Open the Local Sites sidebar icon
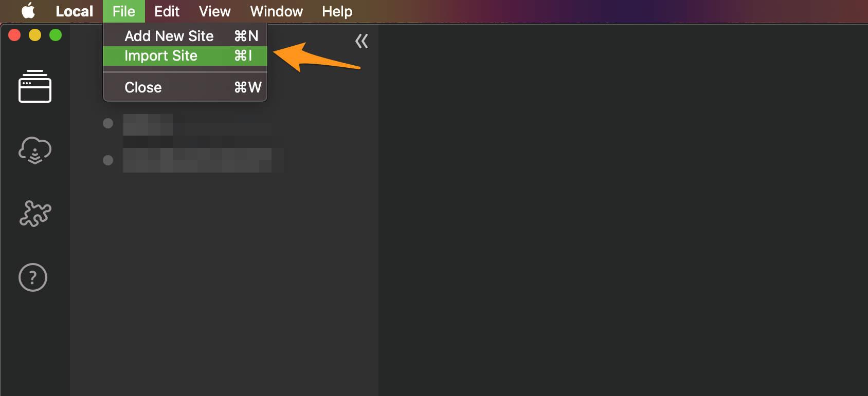The height and width of the screenshot is (396, 868). click(35, 86)
